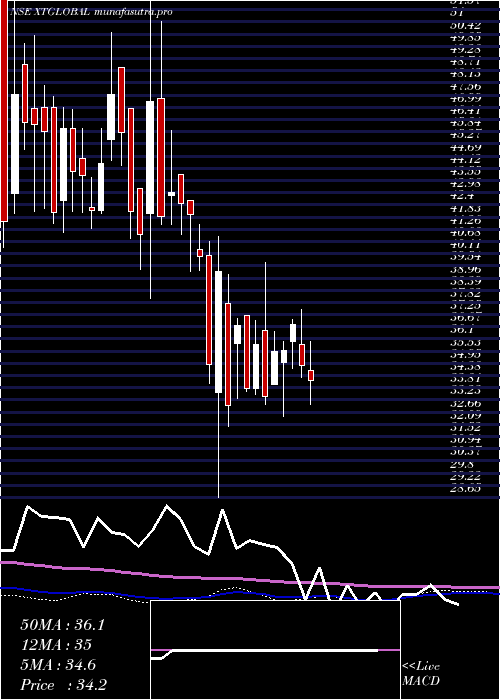The image size is (500, 700).
Task: Click the Live MACD indicator panel
Action: click(x=275, y=650)
